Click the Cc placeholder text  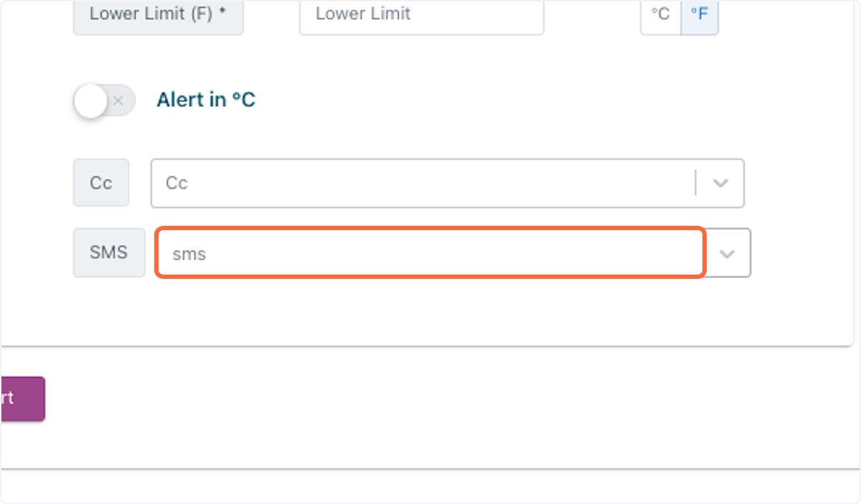pyautogui.click(x=177, y=183)
